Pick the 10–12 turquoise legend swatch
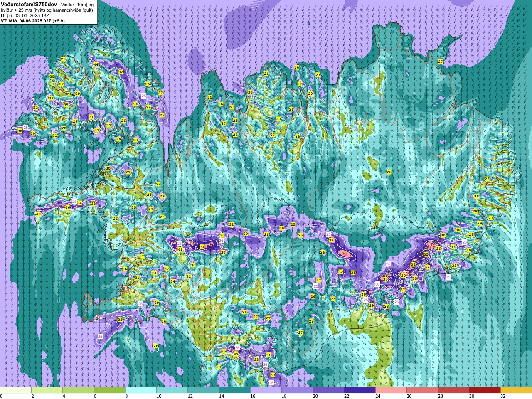Screen dimensions: 532x399 (172, 390)
